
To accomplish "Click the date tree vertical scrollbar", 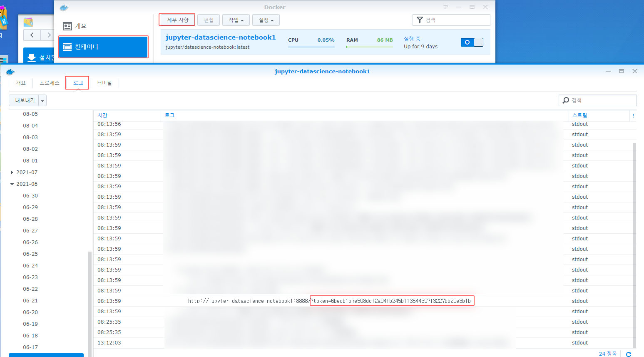I will tap(90, 304).
